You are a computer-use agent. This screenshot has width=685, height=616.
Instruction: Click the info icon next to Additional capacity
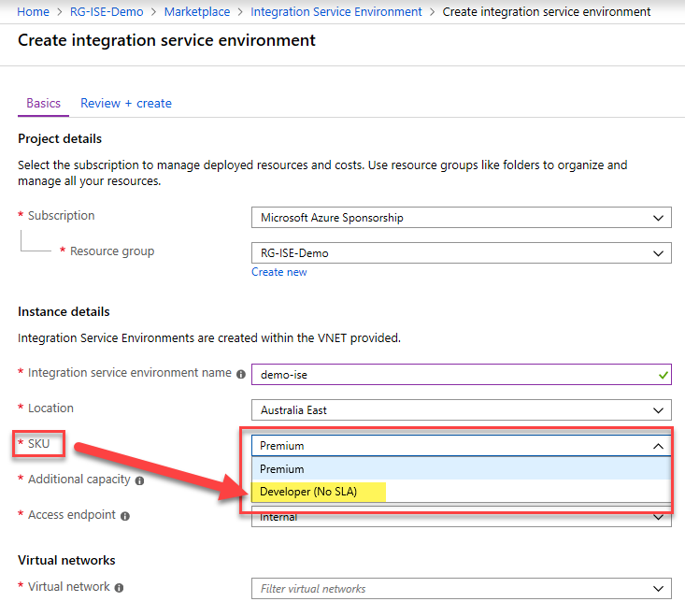coord(139,480)
